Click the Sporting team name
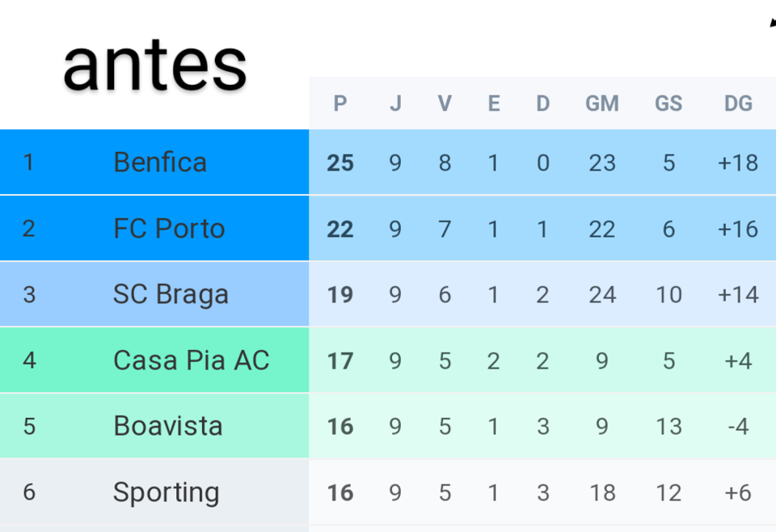The width and height of the screenshot is (776, 532). click(167, 492)
